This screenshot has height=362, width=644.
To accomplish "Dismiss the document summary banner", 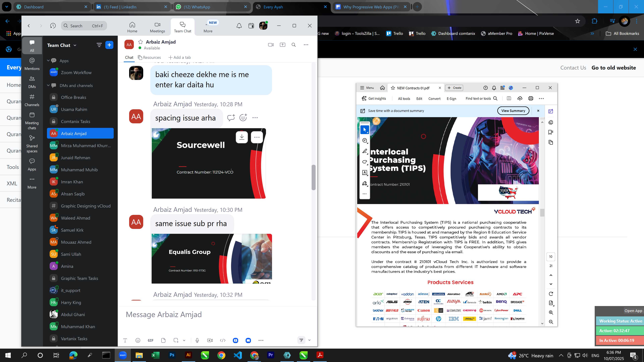I will [x=538, y=111].
